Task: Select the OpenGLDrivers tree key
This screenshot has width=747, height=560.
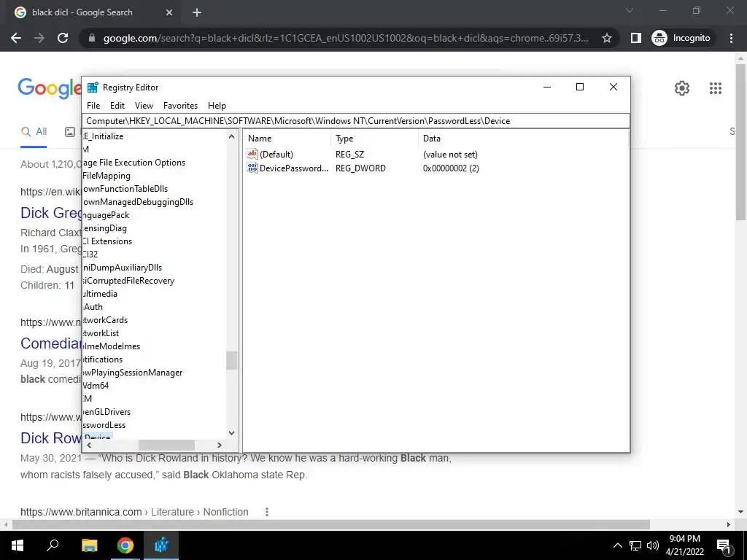Action: (x=107, y=412)
